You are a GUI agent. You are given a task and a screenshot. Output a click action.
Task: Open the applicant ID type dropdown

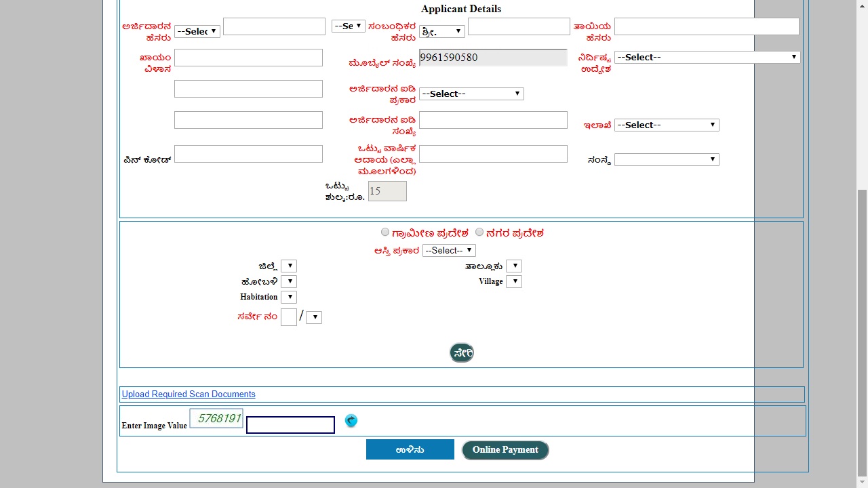coord(471,94)
